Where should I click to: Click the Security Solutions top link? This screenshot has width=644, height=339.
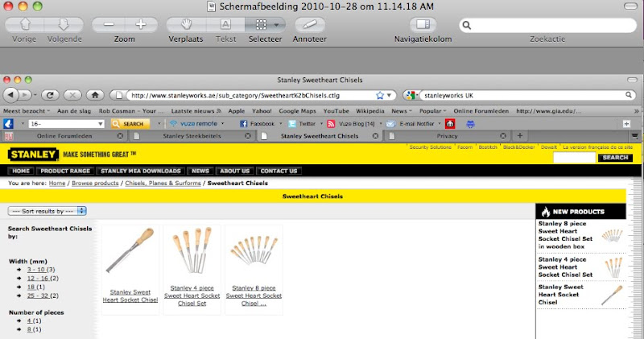[x=430, y=147]
